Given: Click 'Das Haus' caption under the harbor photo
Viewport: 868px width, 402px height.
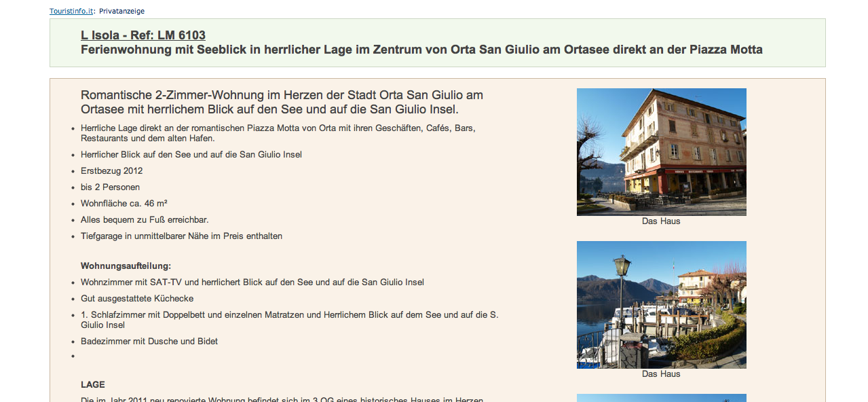Looking at the screenshot, I should pyautogui.click(x=661, y=374).
